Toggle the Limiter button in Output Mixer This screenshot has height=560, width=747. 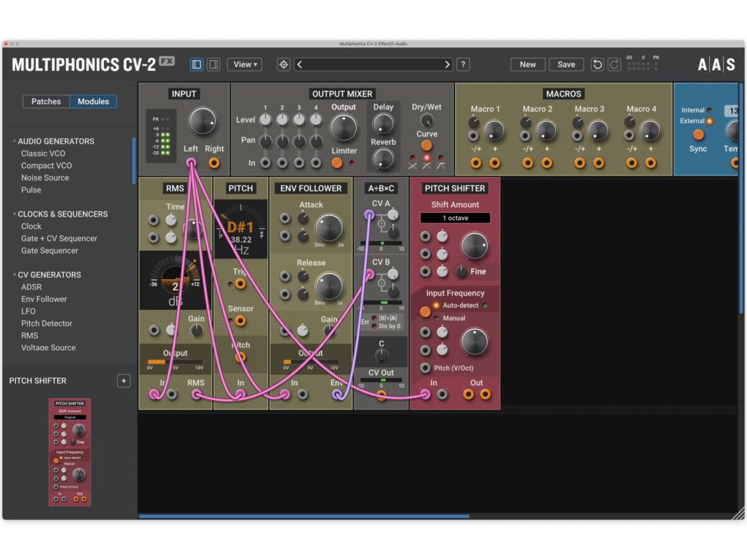click(x=337, y=163)
